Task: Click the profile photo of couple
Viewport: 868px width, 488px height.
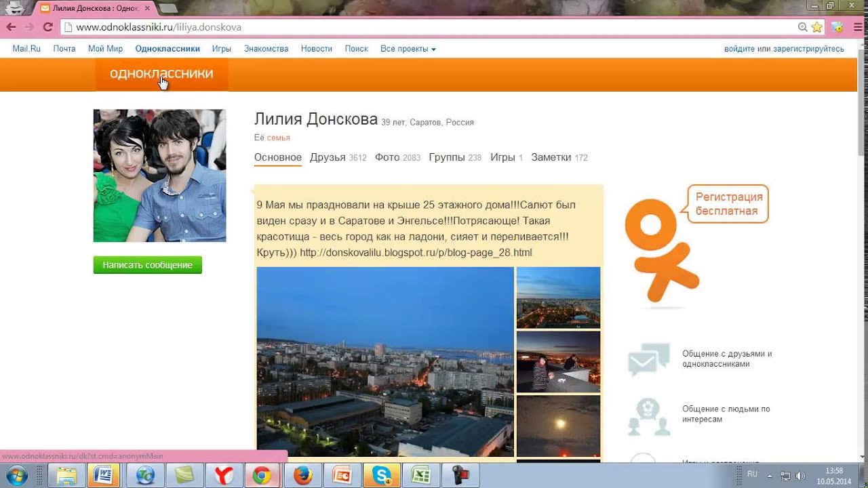Action: pyautogui.click(x=159, y=176)
